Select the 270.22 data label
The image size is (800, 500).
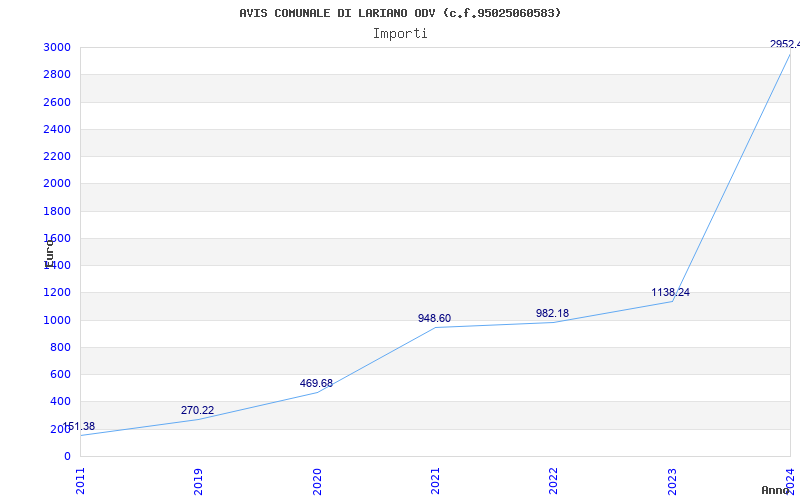point(197,410)
